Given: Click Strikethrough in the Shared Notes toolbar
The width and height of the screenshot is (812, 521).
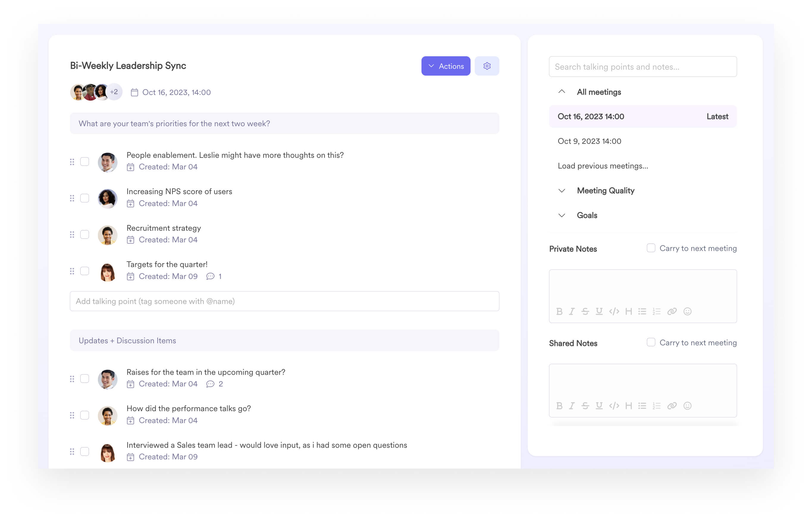Looking at the screenshot, I should coord(585,405).
